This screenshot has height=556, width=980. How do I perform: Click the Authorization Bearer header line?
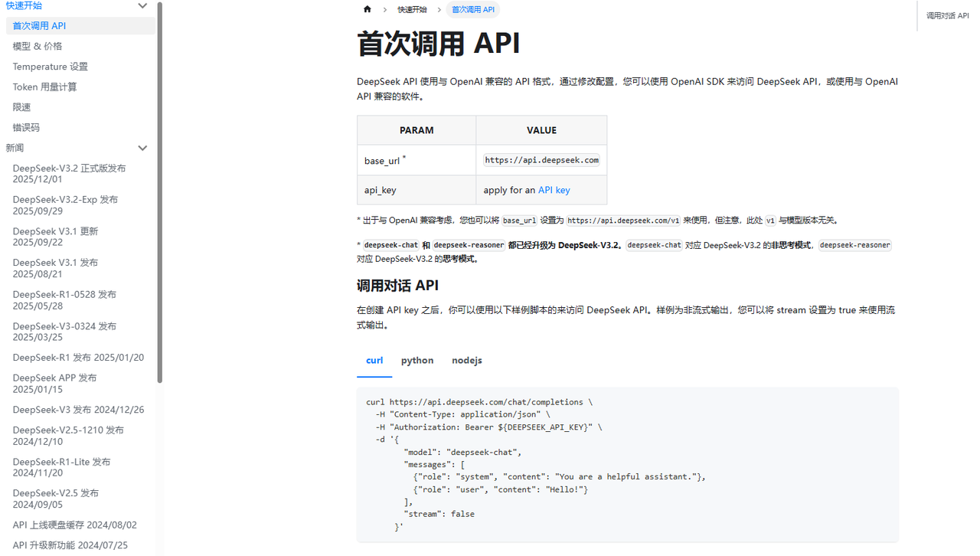(488, 427)
